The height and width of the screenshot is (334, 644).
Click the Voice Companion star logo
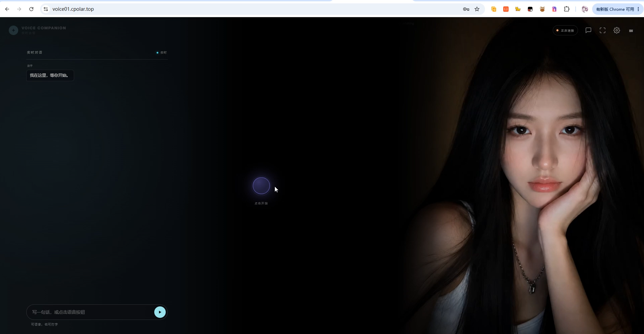[13, 30]
